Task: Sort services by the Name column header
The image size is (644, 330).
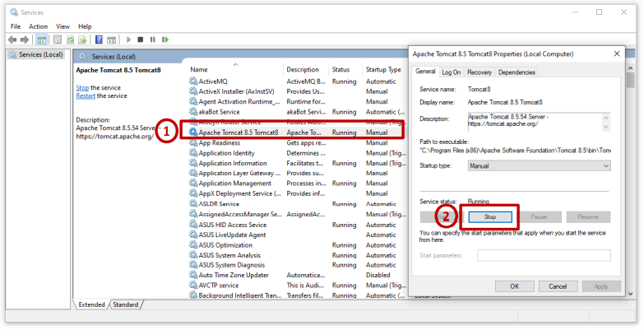Action: point(236,69)
